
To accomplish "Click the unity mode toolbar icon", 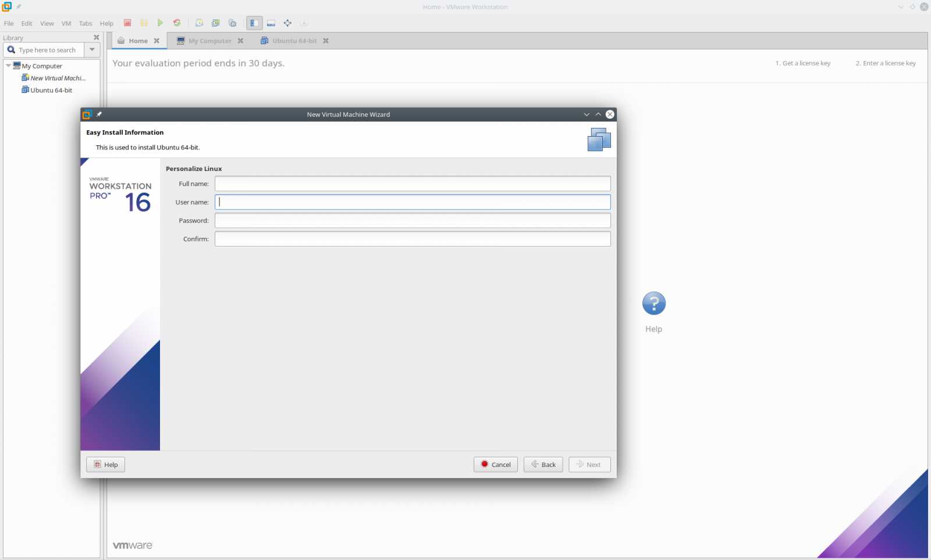I will click(x=304, y=23).
